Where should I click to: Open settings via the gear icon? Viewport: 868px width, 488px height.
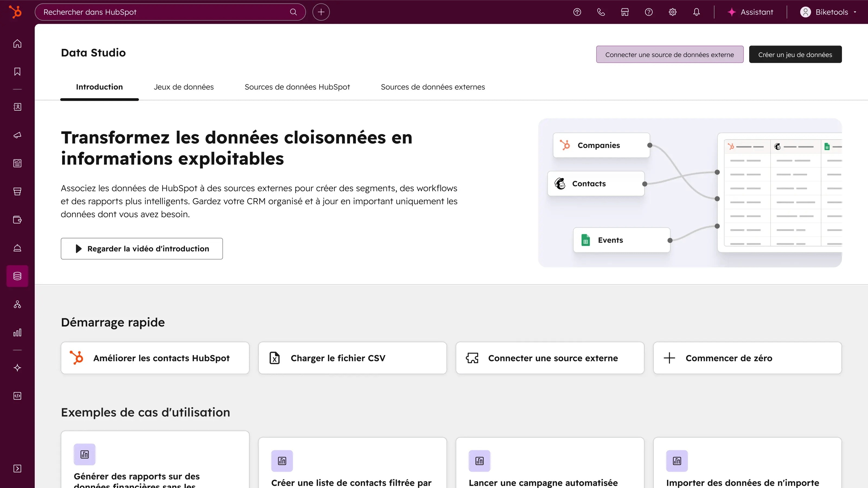672,12
